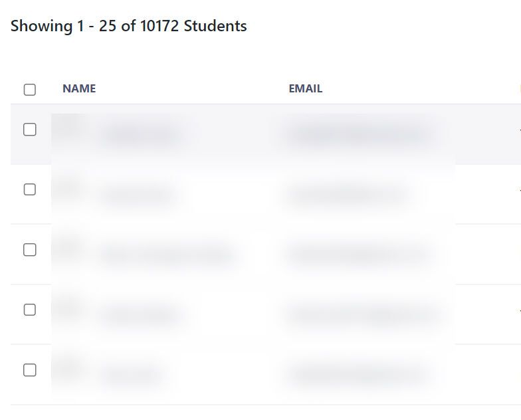Tick the third student row checkbox
Image resolution: width=521 pixels, height=420 pixels.
point(30,250)
